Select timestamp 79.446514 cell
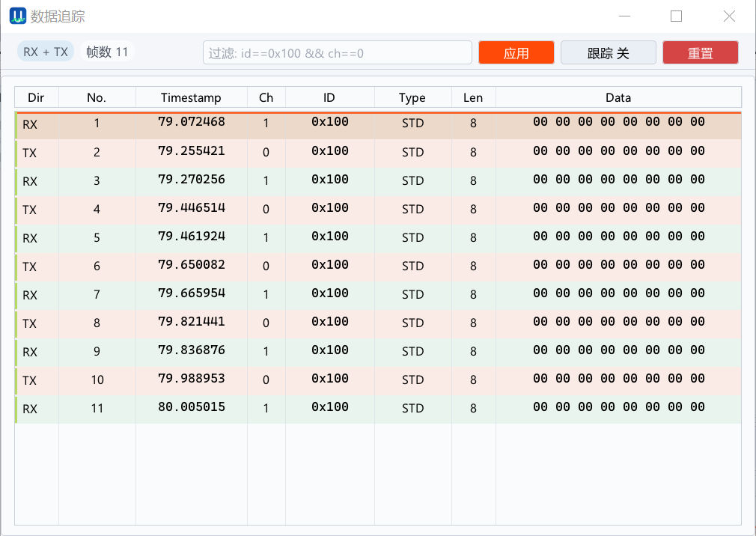This screenshot has width=756, height=536. pos(192,208)
